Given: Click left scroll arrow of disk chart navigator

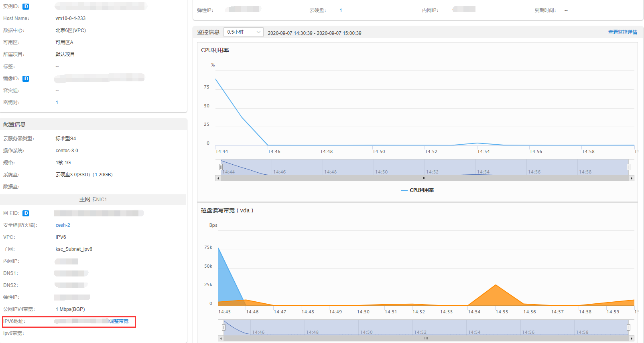Looking at the screenshot, I should coord(221,339).
